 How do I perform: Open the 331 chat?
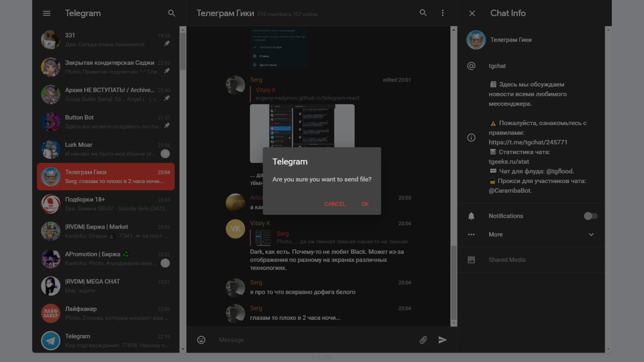[x=106, y=40]
